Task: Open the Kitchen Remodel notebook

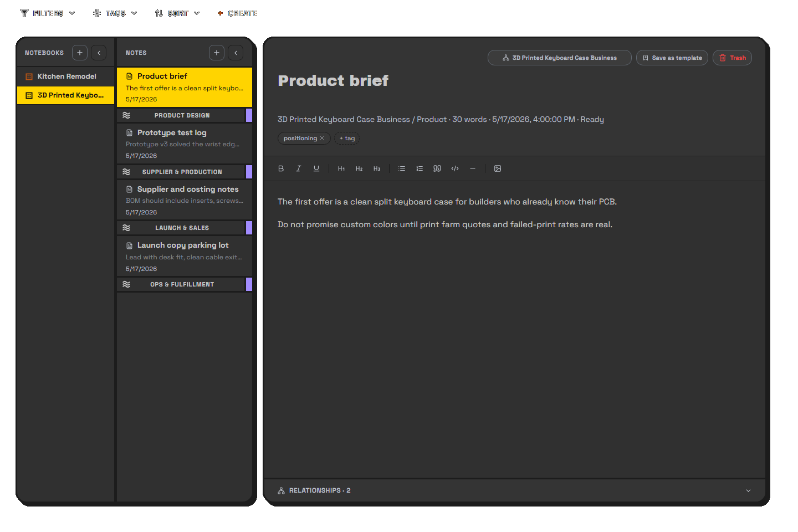Action: [66, 76]
